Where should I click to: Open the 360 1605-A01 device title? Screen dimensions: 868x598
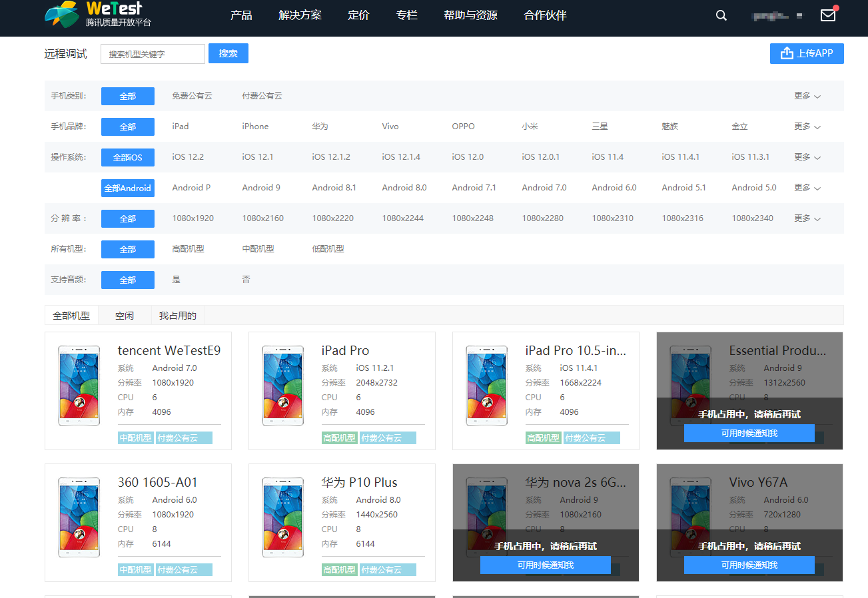pos(158,483)
